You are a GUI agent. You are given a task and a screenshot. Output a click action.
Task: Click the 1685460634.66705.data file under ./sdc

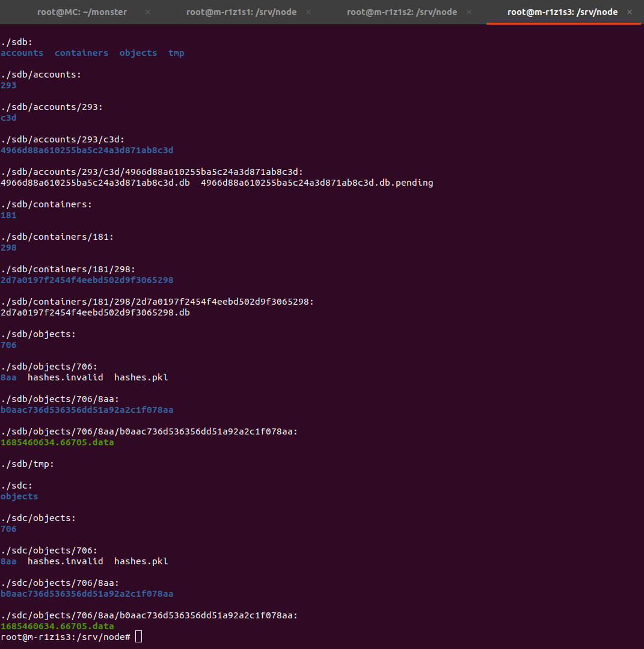click(x=57, y=626)
